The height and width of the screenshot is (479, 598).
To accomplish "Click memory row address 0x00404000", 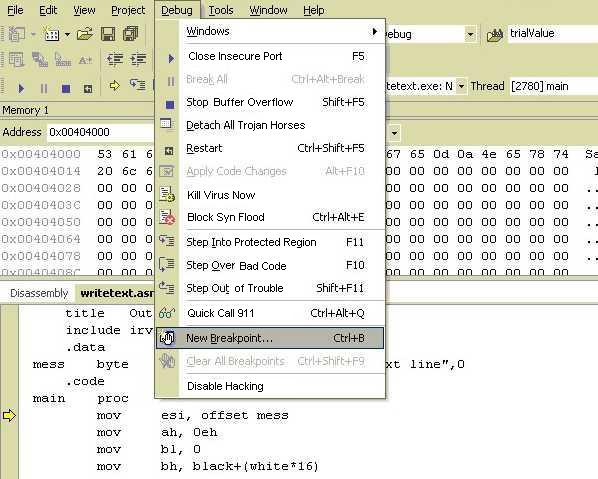I will tap(41, 154).
